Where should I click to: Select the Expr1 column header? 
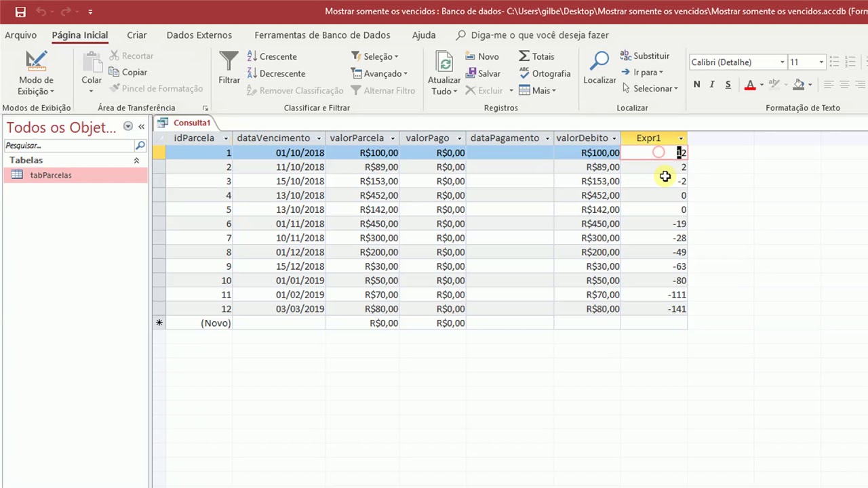[648, 138]
